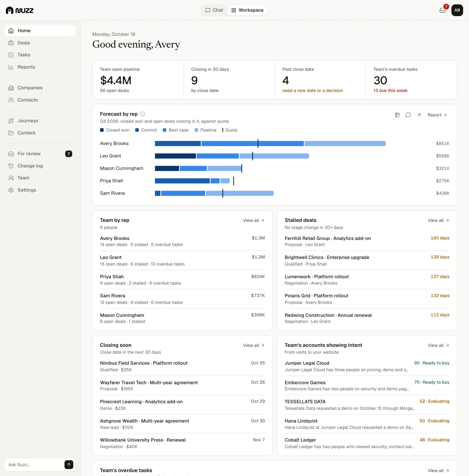Open the Journeys page label
This screenshot has width=469, height=476.
pos(28,121)
